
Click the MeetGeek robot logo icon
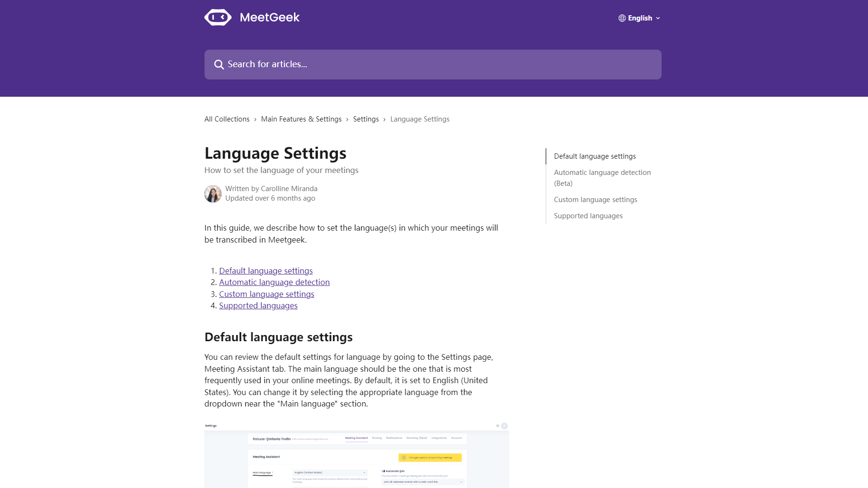[218, 18]
